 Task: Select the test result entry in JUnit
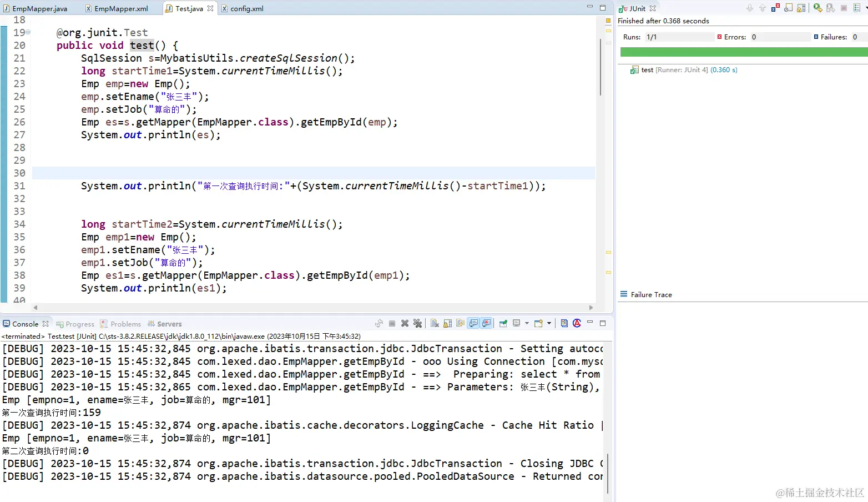click(x=684, y=70)
